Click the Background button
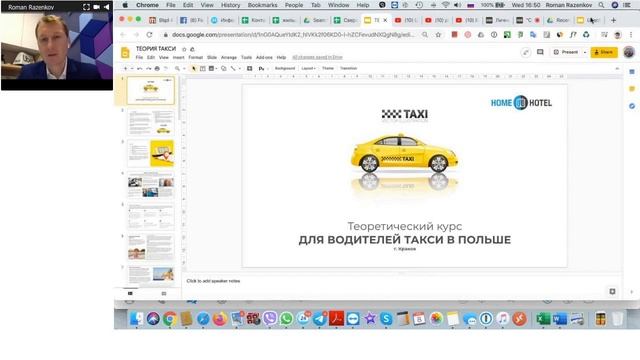The height and width of the screenshot is (360, 640). pos(284,69)
